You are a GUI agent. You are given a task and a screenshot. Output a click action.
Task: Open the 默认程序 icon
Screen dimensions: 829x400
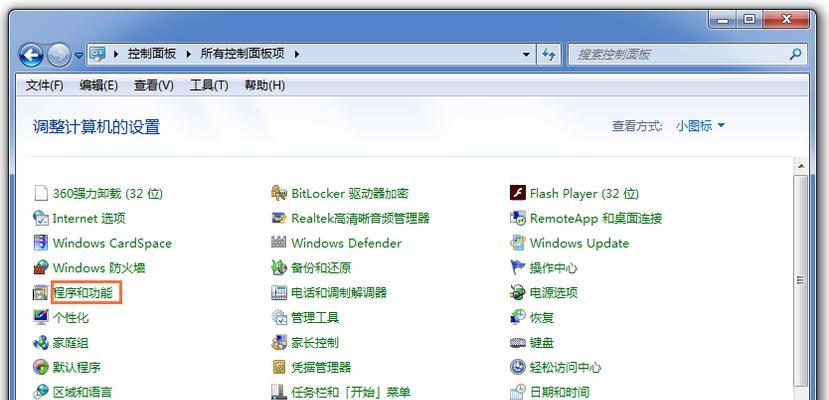41,367
